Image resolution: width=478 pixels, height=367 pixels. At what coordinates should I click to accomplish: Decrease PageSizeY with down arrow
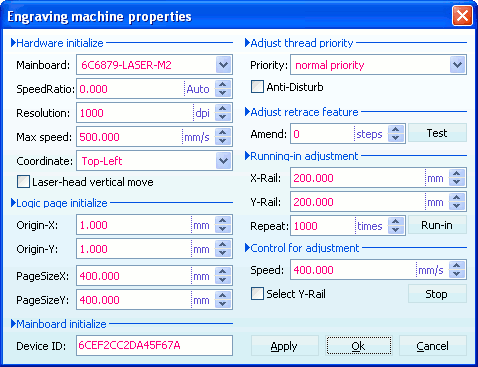(x=223, y=304)
